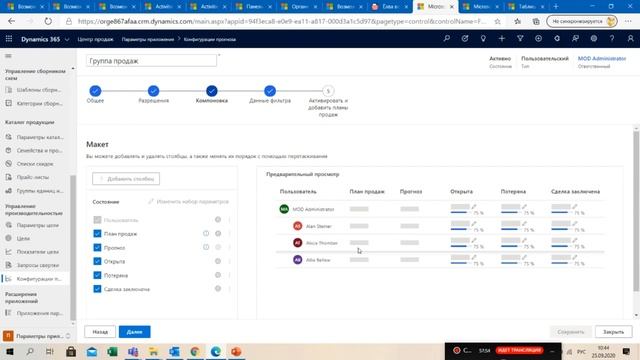Open the Excel icon in taskbar

tap(112, 351)
